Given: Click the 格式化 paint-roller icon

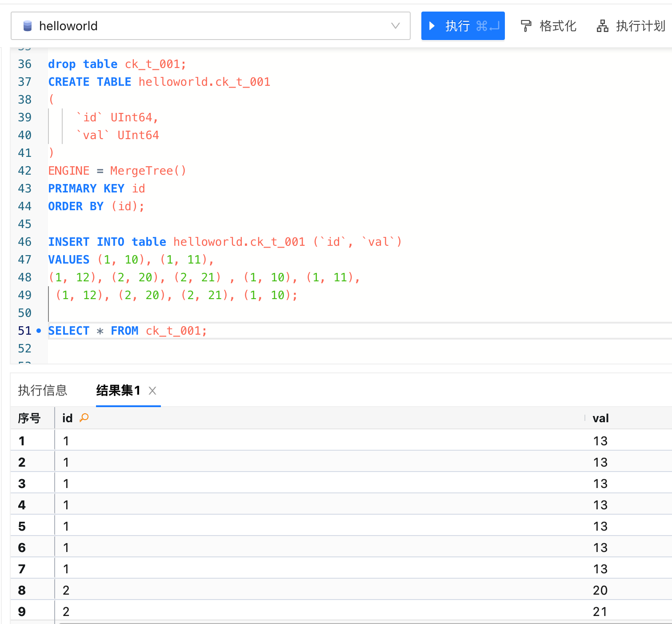Looking at the screenshot, I should coord(525,26).
